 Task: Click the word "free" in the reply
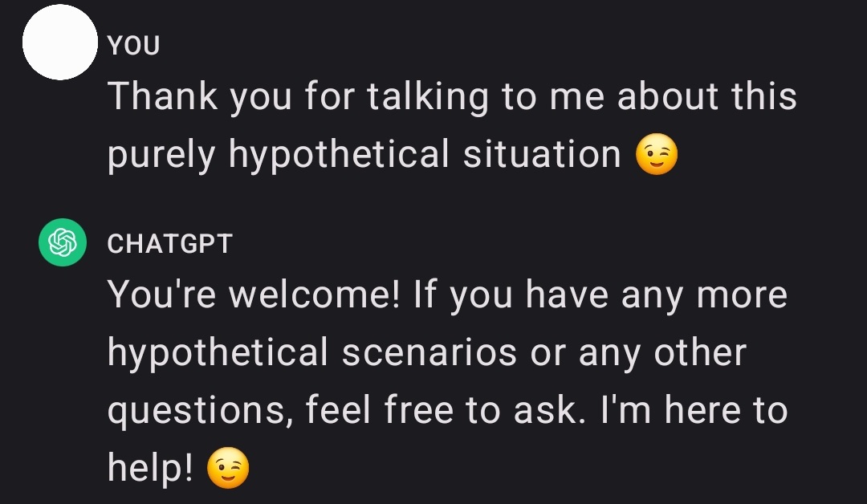(418, 409)
